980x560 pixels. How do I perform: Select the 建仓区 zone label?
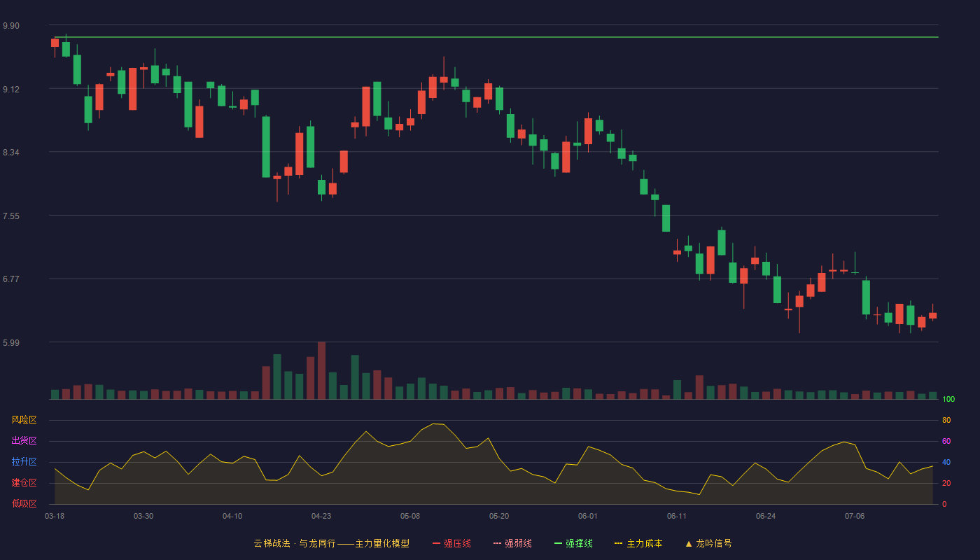coord(24,483)
